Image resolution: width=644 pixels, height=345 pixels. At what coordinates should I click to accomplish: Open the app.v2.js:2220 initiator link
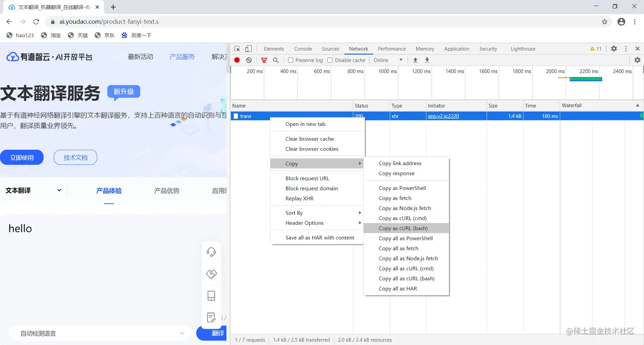click(443, 116)
